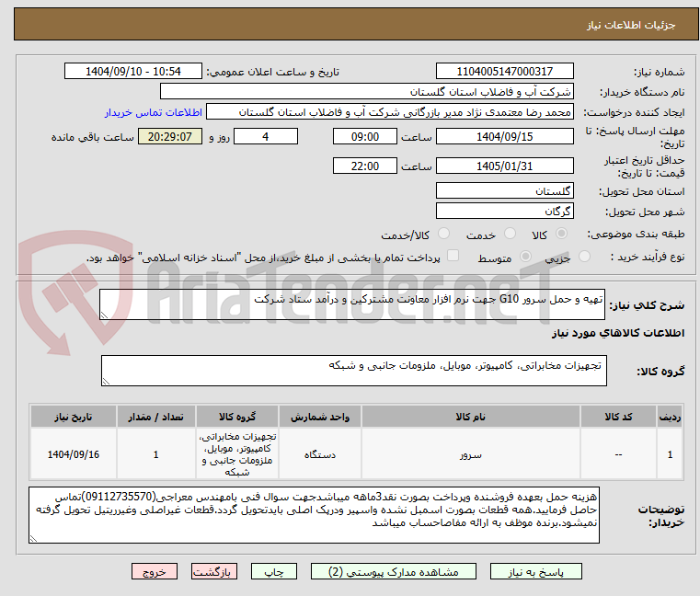This screenshot has height=596, width=700.
Task: Click the goods group text area
Action: pos(354,371)
